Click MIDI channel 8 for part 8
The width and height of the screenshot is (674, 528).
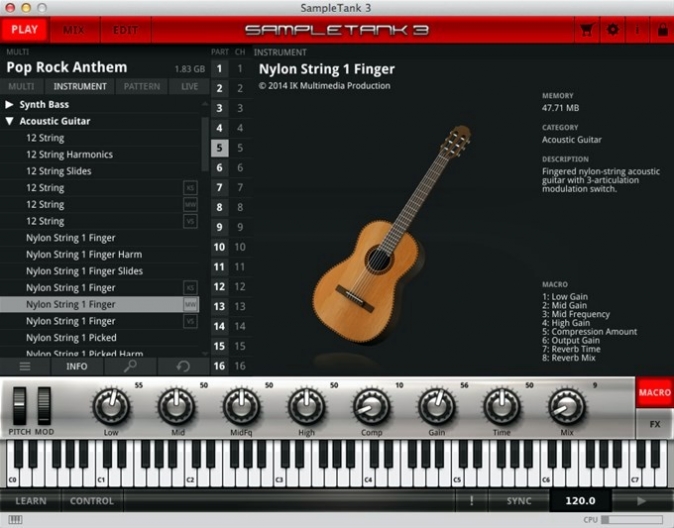(240, 207)
